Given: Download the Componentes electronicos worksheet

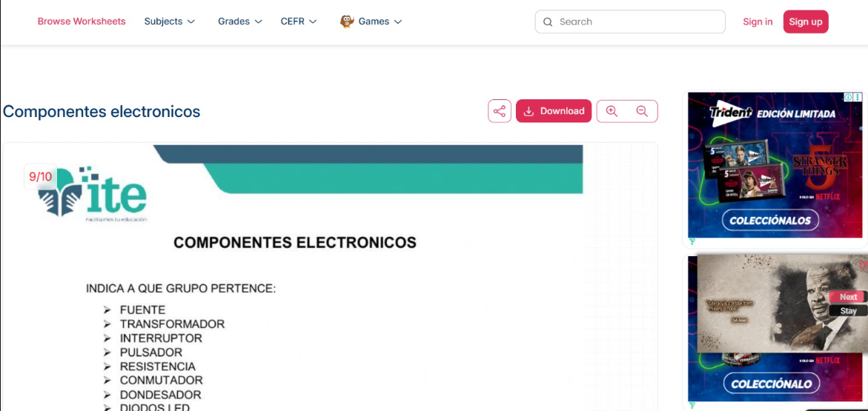Looking at the screenshot, I should coord(554,111).
